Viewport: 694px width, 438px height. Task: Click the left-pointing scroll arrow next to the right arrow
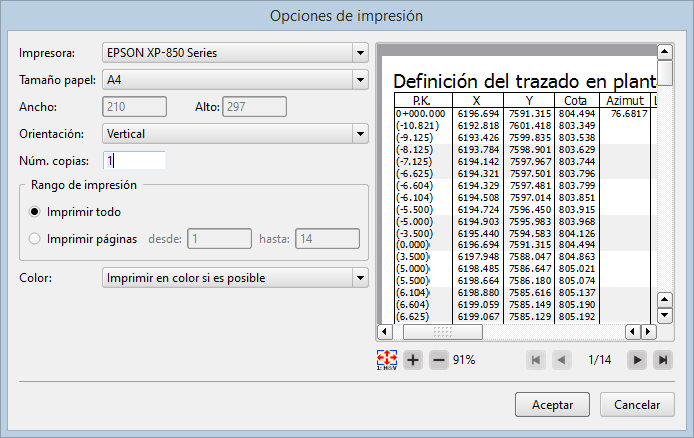pyautogui.click(x=633, y=331)
